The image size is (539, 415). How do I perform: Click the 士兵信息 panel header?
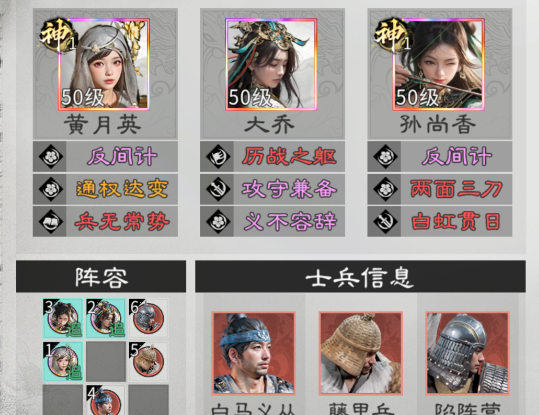pyautogui.click(x=360, y=277)
